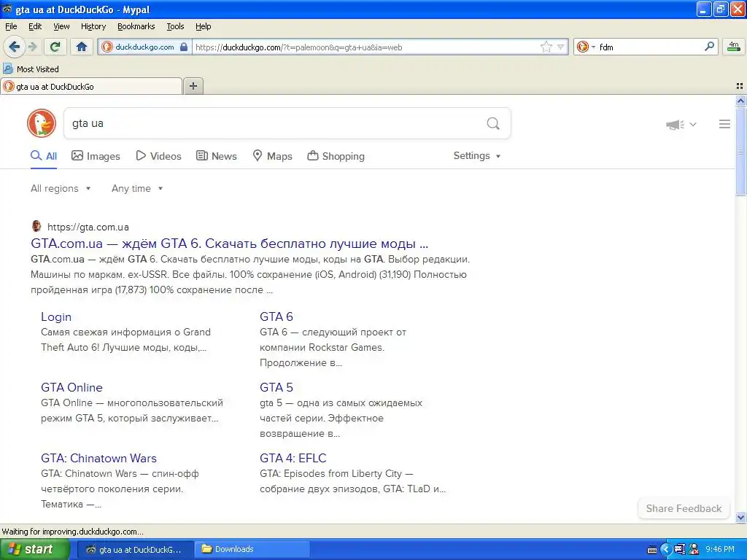Click the scrollbar up arrow
The image size is (747, 560).
(x=740, y=101)
